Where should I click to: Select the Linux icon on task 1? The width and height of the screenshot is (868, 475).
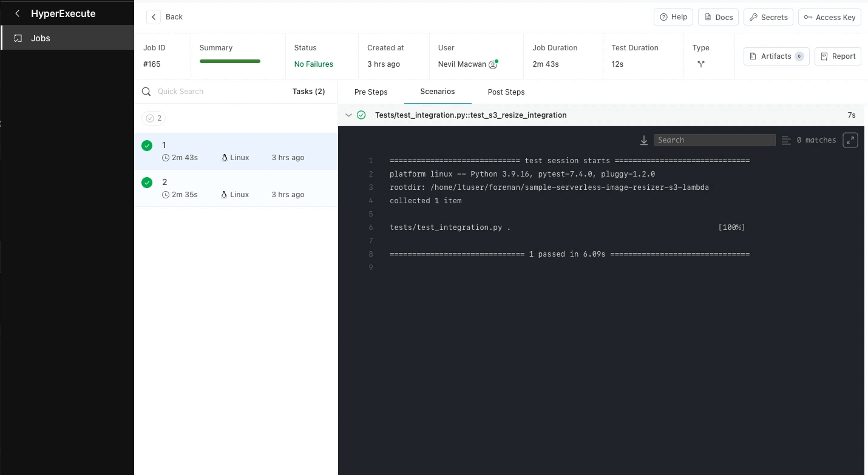coord(225,157)
